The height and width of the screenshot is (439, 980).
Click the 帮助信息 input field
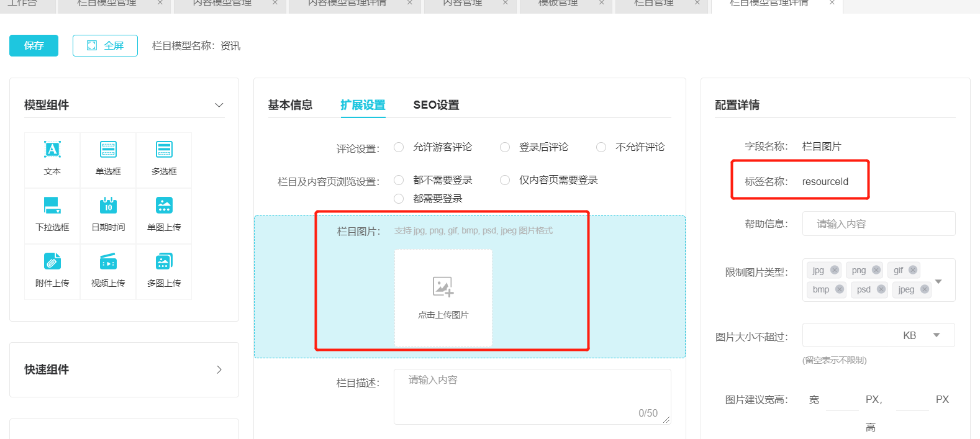(878, 224)
